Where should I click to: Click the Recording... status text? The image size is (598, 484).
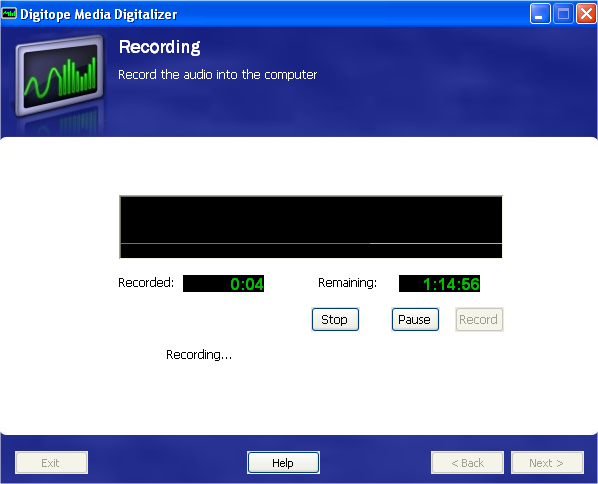(199, 355)
